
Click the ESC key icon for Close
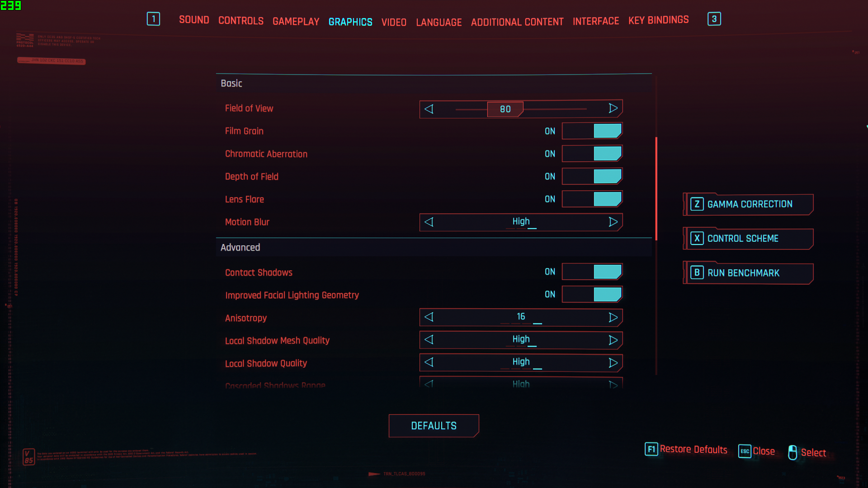(744, 451)
